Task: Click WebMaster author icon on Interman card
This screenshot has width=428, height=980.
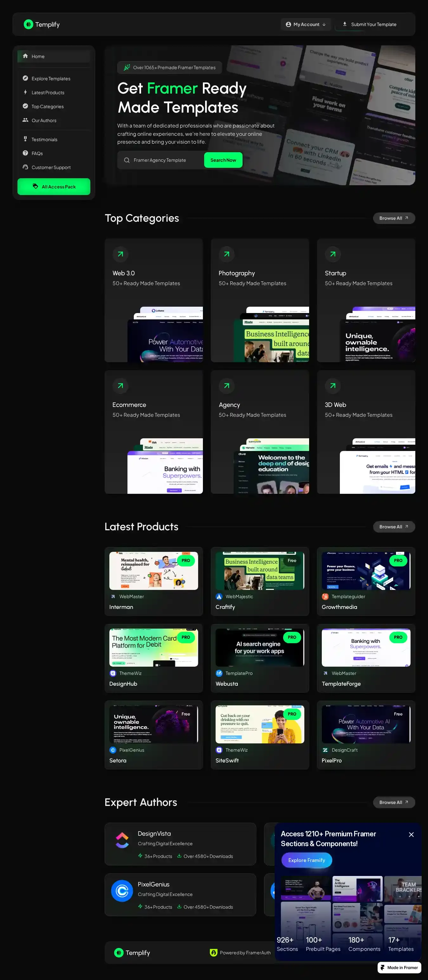Action: point(113,597)
